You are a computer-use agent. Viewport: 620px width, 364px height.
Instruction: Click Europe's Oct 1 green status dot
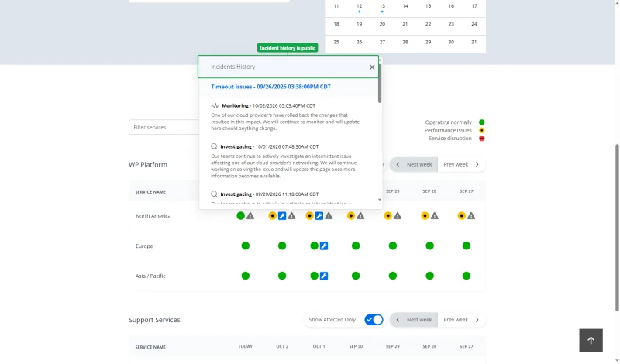[315, 246]
